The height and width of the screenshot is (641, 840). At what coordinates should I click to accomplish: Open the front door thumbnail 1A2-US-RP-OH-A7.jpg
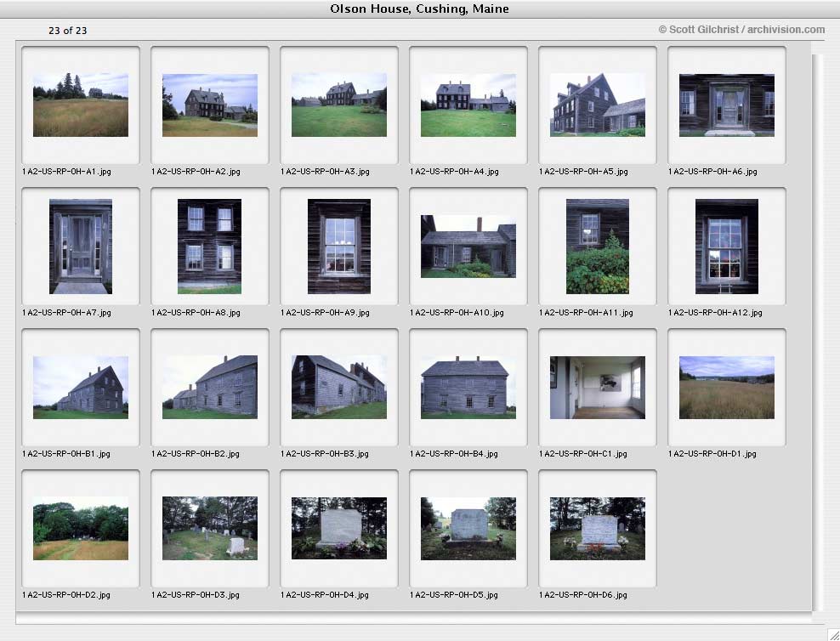point(81,247)
